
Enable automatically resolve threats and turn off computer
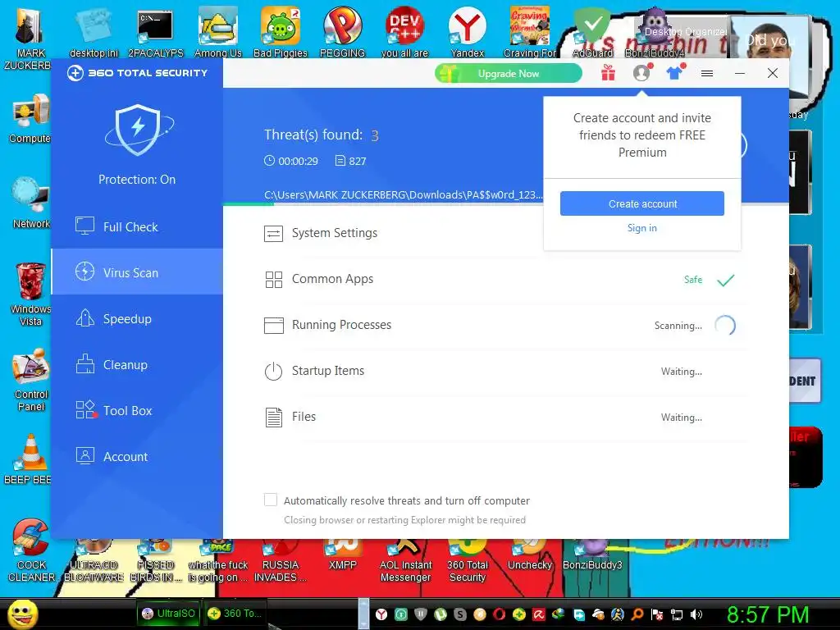pos(271,500)
